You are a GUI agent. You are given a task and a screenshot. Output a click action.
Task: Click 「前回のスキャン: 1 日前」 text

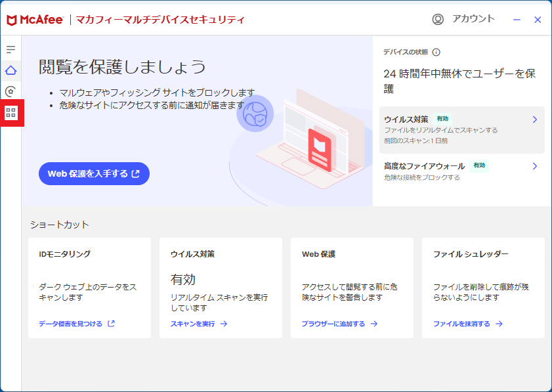(x=415, y=141)
